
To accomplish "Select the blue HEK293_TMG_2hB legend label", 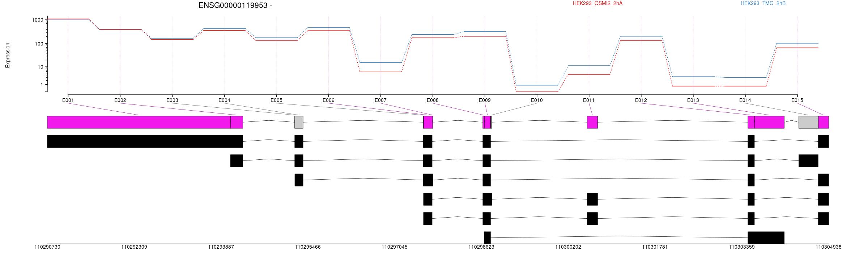I will pyautogui.click(x=763, y=4).
